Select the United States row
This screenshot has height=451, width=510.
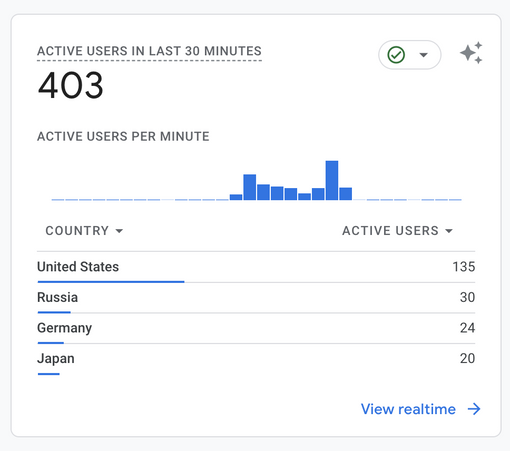[x=256, y=267]
